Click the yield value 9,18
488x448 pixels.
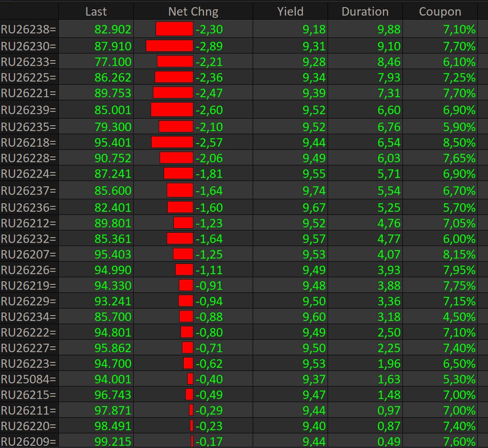[314, 29]
